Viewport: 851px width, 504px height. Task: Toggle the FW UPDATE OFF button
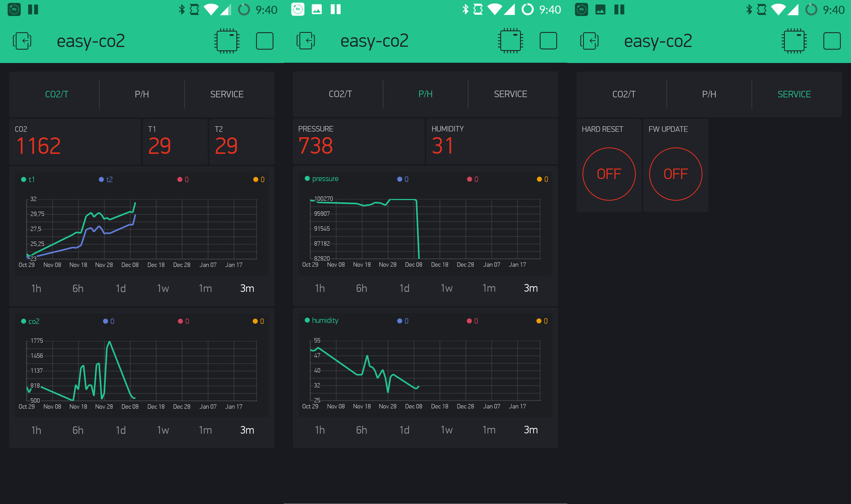click(x=675, y=174)
